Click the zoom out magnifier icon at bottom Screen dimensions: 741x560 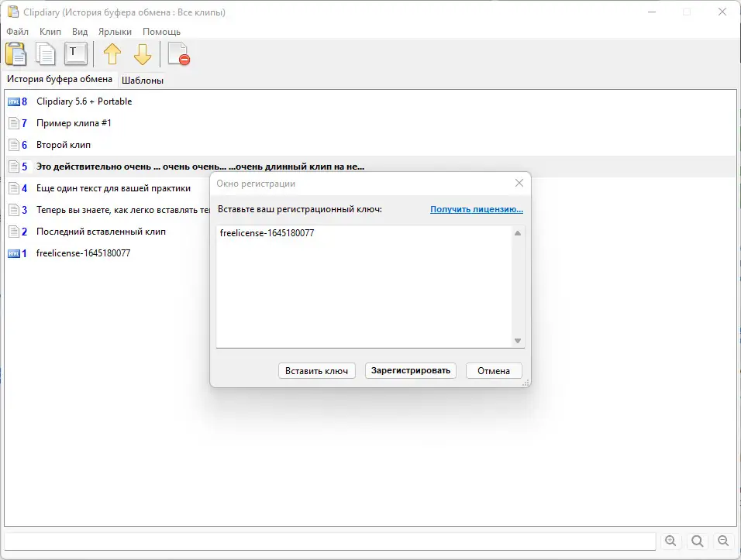coord(723,541)
